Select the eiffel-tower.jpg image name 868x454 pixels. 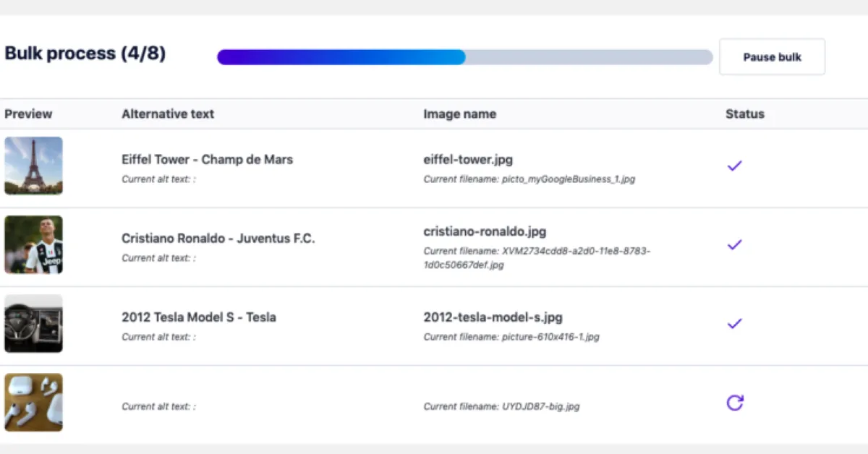coord(468,159)
